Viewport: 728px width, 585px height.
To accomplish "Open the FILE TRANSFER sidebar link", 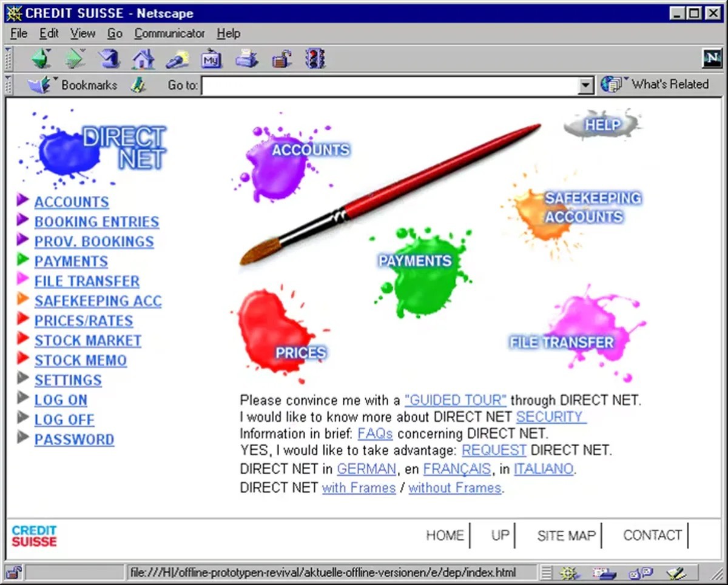I will tap(87, 281).
